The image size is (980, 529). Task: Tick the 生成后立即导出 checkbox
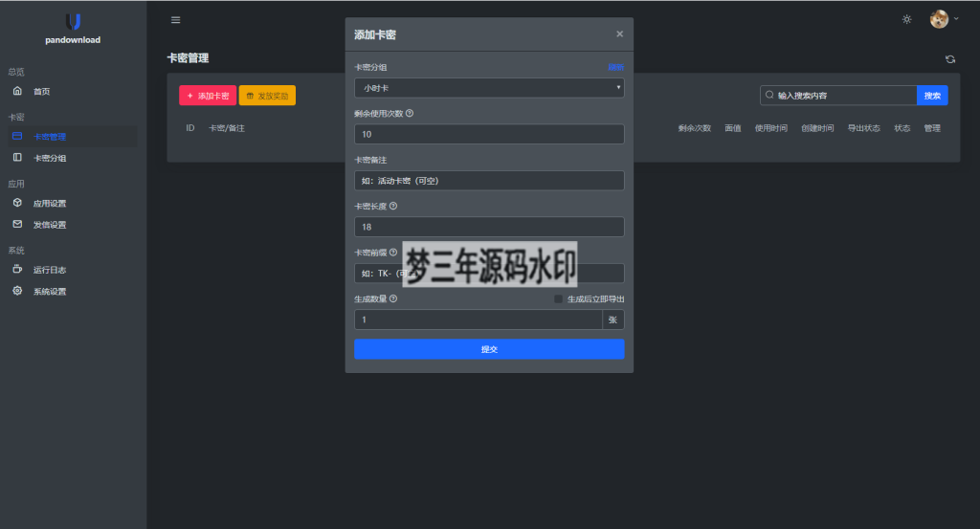coord(558,299)
